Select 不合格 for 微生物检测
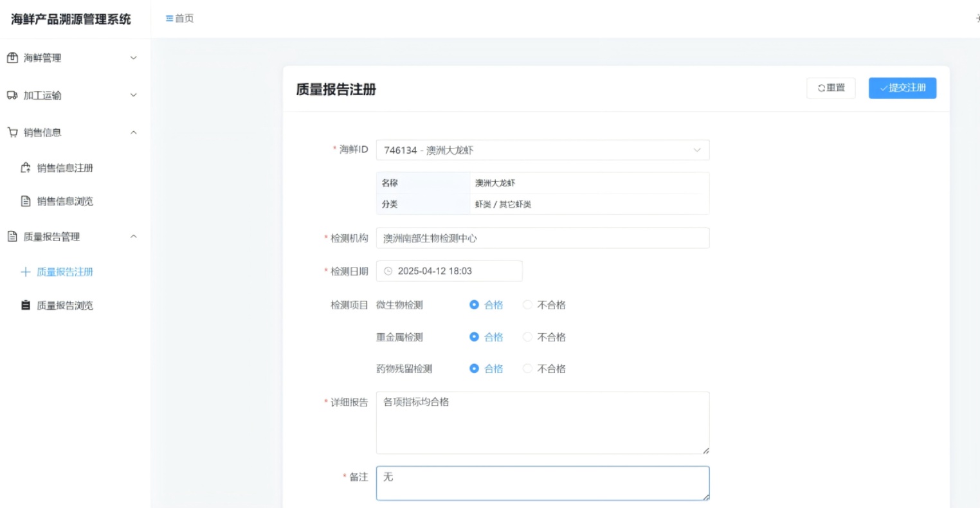This screenshot has width=980, height=508. 527,305
